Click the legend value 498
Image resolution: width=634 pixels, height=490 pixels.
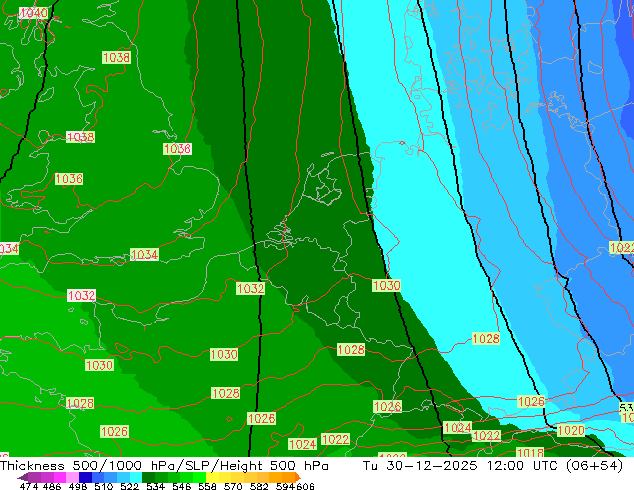[x=78, y=486]
